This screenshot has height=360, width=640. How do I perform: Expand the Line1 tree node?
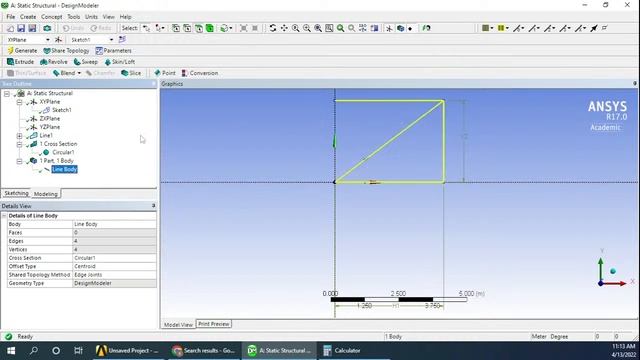tap(19, 136)
